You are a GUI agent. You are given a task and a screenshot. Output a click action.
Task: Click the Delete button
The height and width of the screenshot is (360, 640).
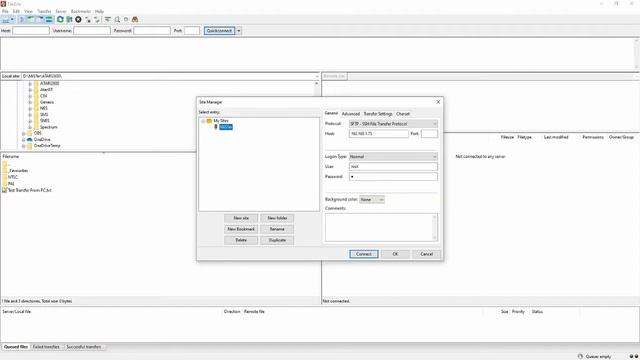241,240
